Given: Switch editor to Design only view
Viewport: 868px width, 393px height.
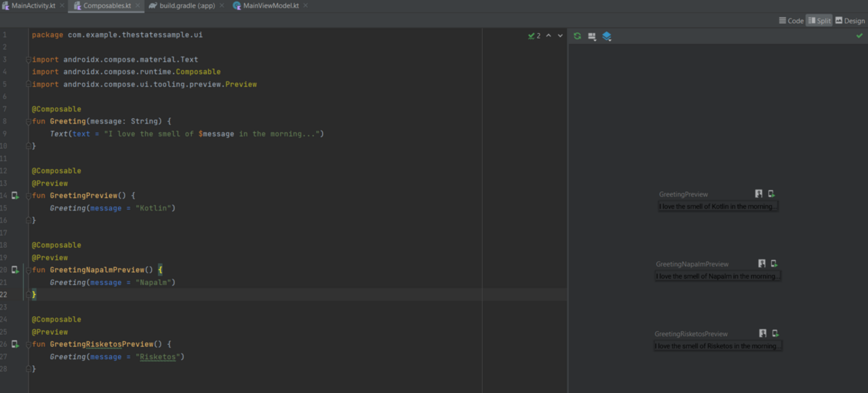Looking at the screenshot, I should [850, 20].
